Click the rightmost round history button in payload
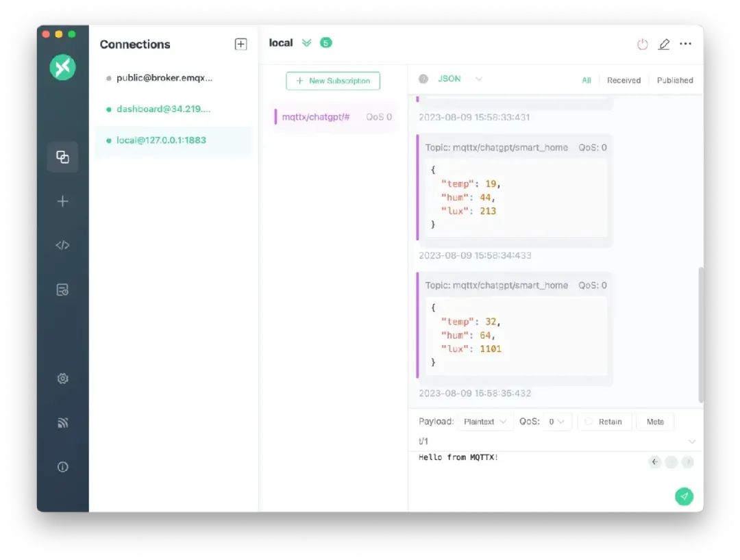This screenshot has height=560, width=740. tap(688, 462)
